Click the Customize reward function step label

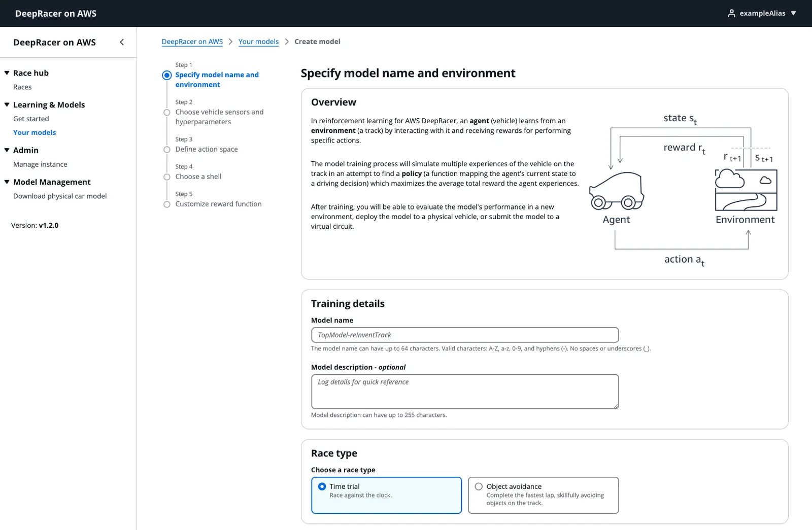tap(219, 204)
